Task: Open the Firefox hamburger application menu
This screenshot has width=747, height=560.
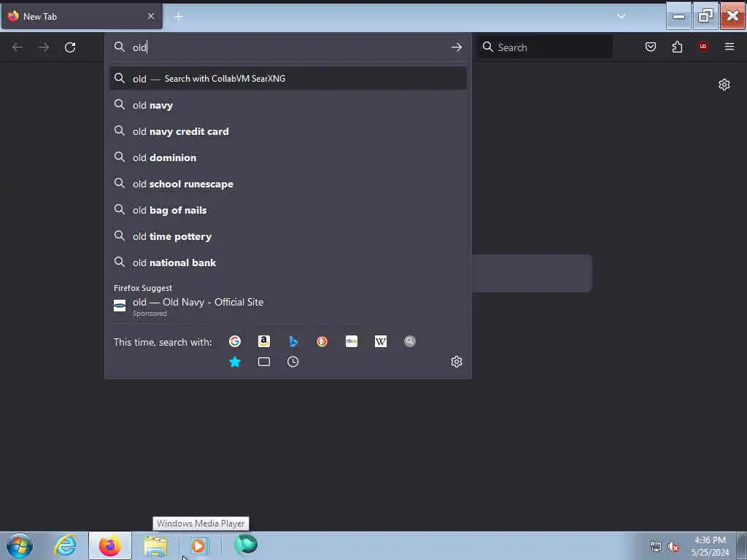Action: coord(729,47)
